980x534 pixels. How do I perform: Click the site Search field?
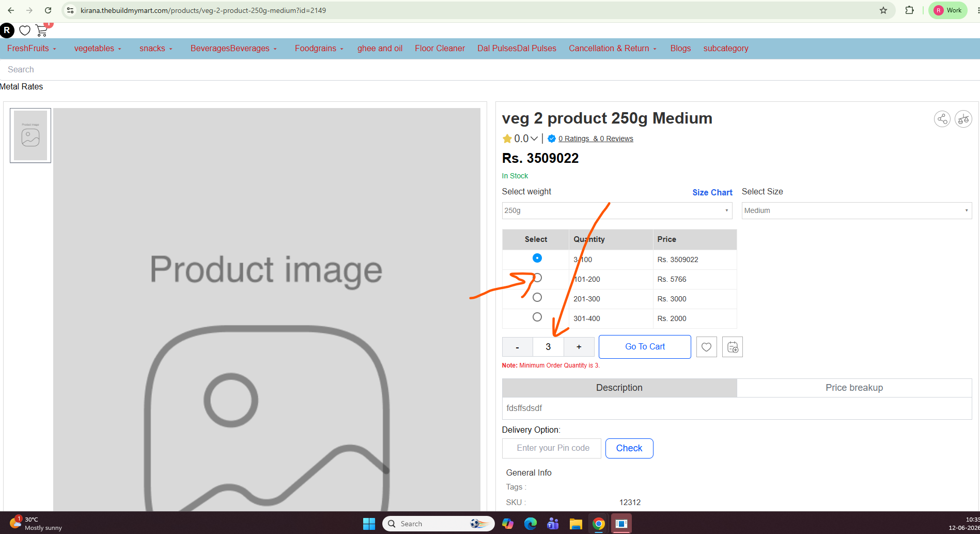pos(490,69)
